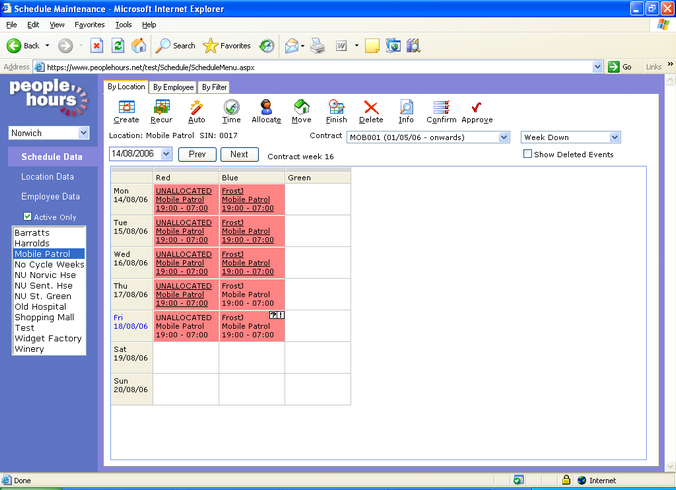This screenshot has width=676, height=490.
Task: Enable Show Deleted Events checkbox
Action: point(529,155)
